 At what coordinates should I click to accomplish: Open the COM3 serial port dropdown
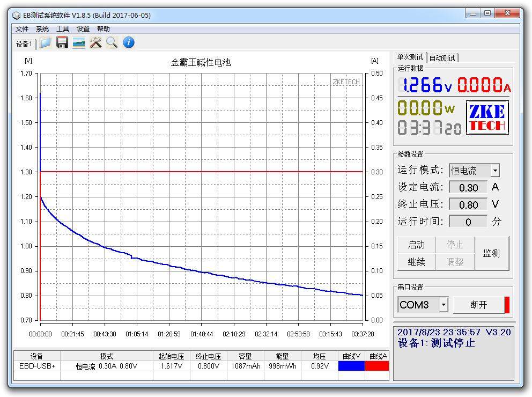(x=444, y=305)
